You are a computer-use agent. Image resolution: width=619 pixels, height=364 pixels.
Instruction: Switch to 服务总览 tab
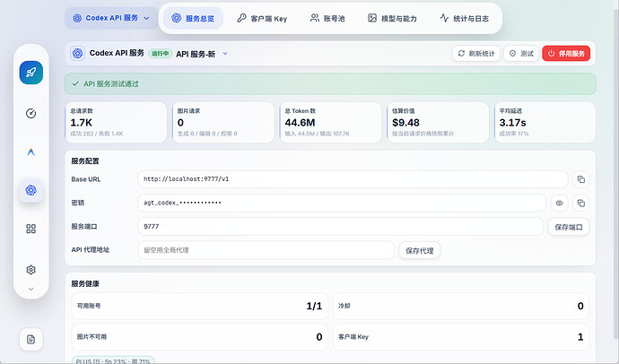193,18
